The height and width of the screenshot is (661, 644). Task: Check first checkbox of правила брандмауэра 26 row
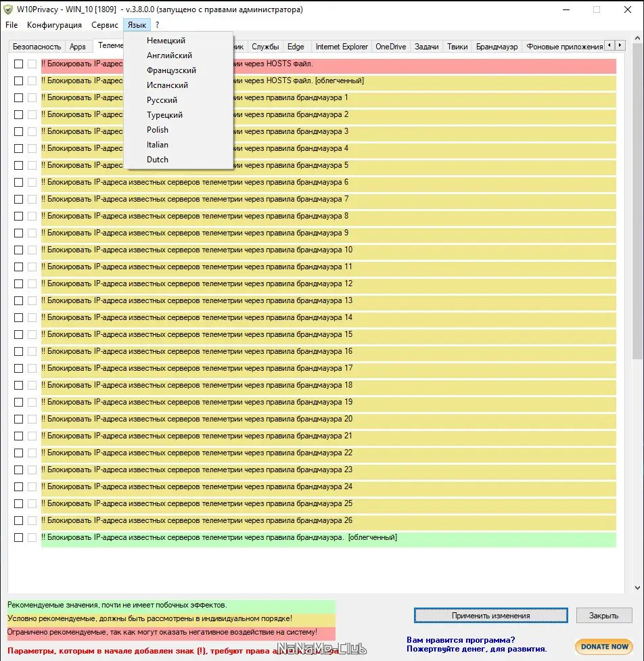(x=18, y=521)
